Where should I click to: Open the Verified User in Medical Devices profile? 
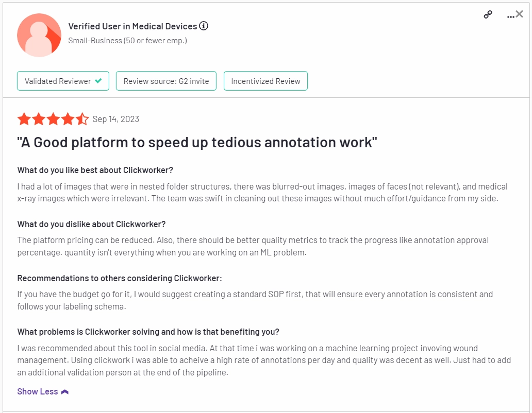point(132,26)
